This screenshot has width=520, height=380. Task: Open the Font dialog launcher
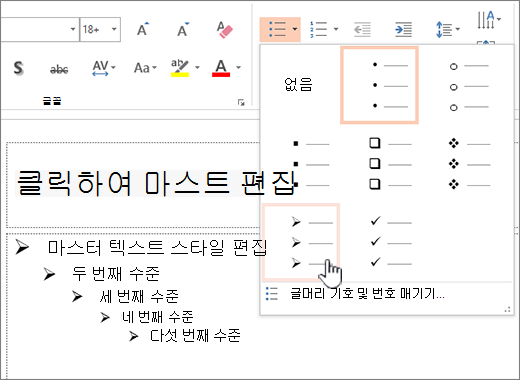click(x=241, y=102)
